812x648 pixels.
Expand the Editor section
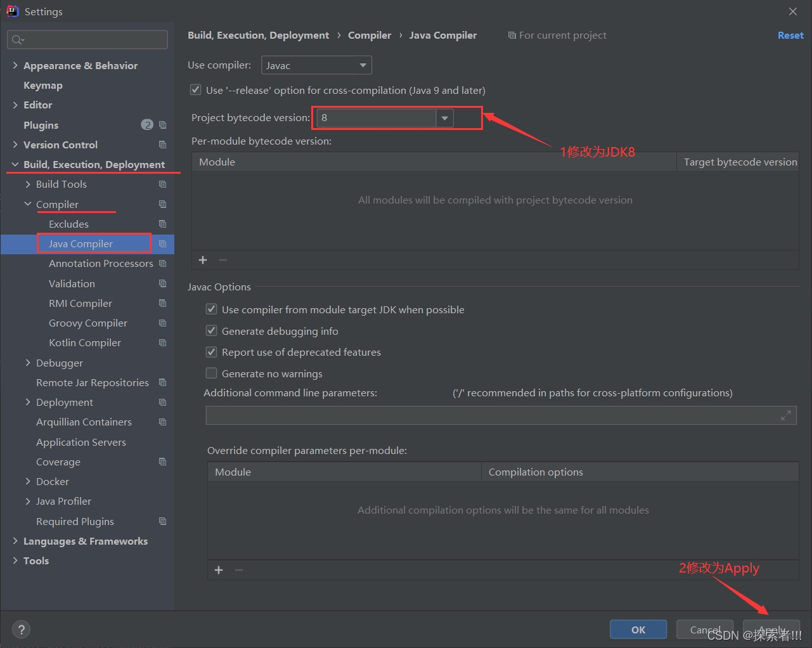[15, 105]
